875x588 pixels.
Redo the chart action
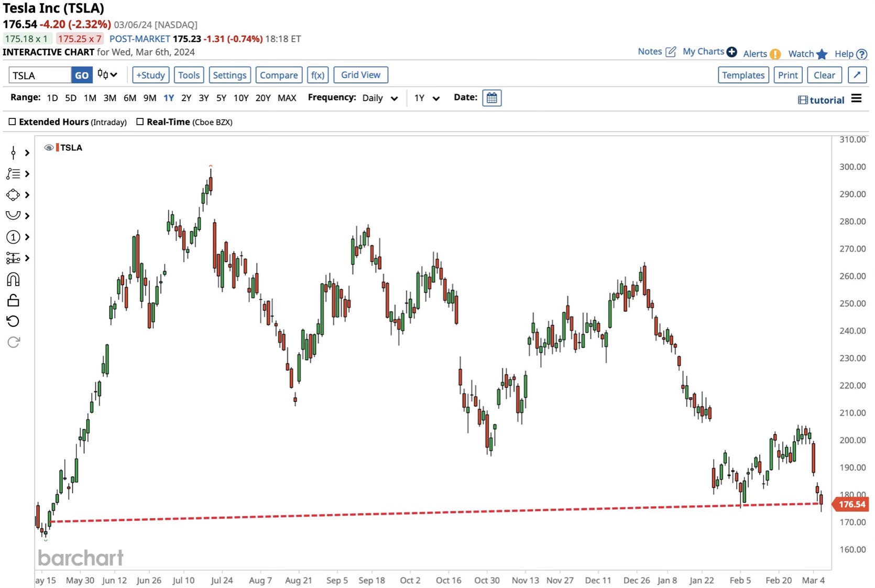[13, 342]
